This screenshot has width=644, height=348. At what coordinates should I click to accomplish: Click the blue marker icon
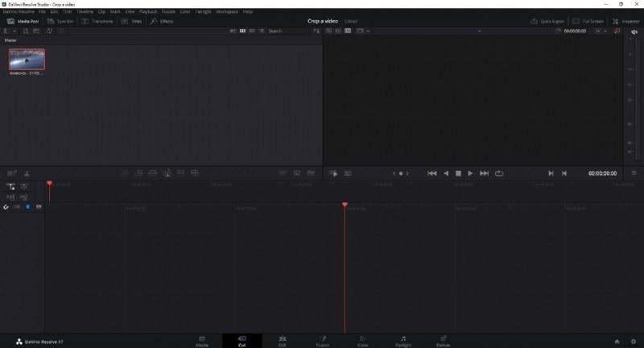(28, 207)
